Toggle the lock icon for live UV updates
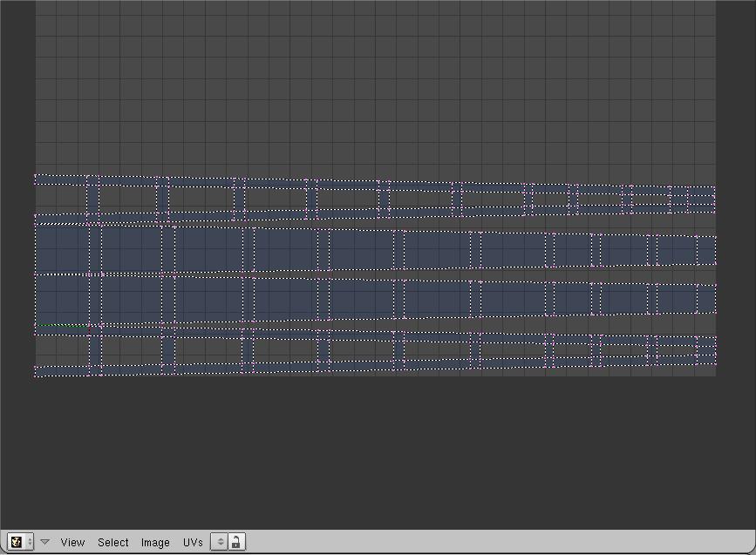The width and height of the screenshot is (756, 555). pos(236,542)
